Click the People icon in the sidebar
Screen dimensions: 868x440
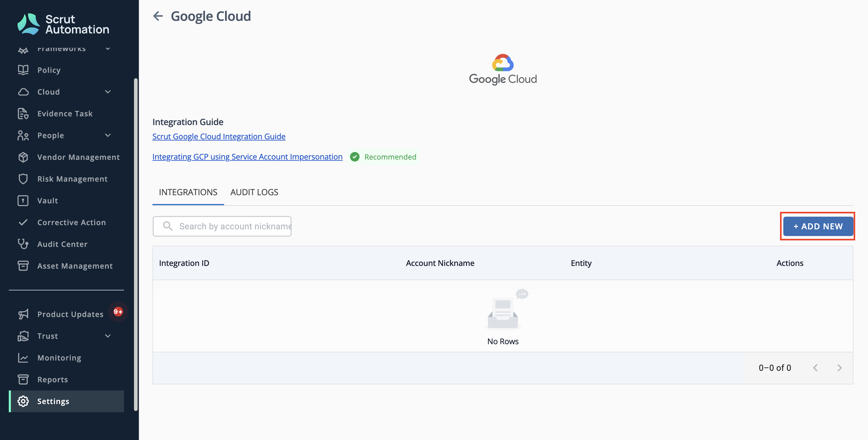click(x=23, y=135)
